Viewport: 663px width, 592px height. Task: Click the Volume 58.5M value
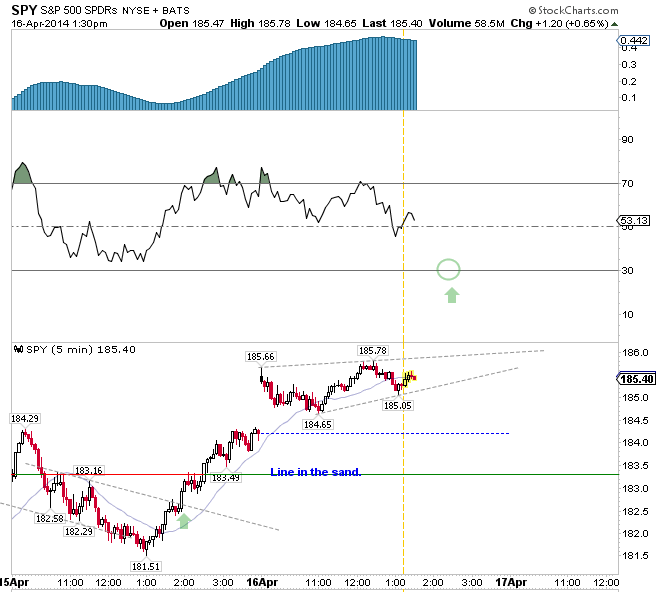pyautogui.click(x=466, y=24)
